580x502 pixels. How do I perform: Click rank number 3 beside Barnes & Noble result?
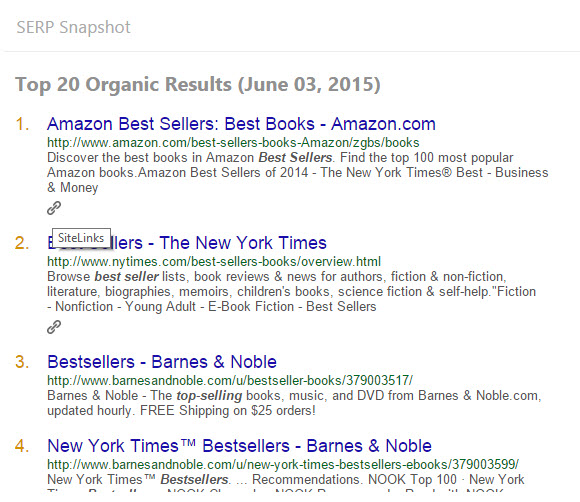click(x=22, y=362)
